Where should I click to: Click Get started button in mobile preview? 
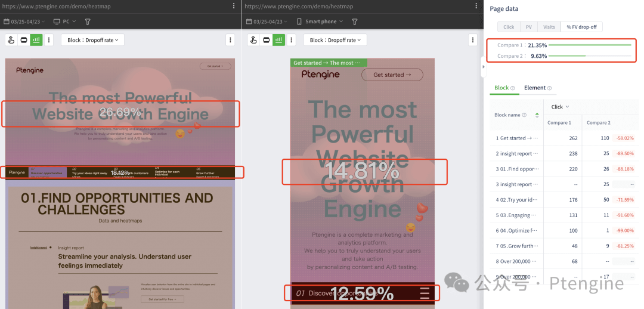[392, 75]
